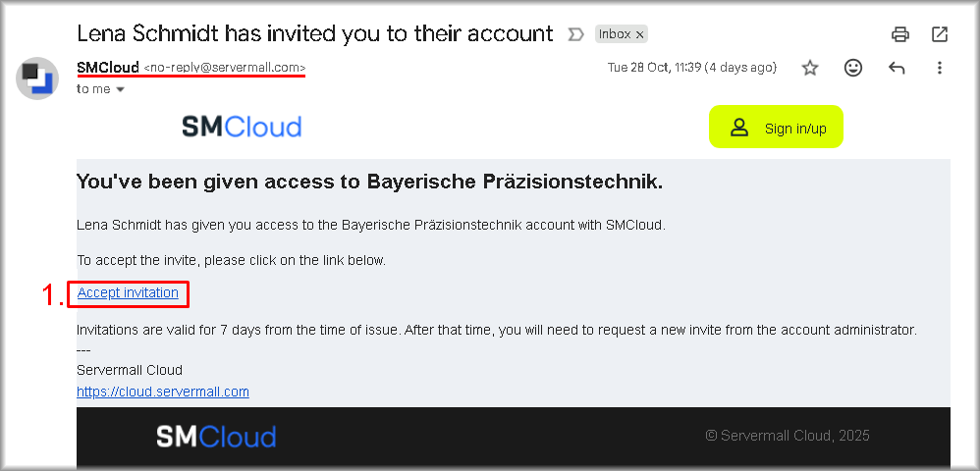
Task: Click the SMCloud logo in the dark footer
Action: click(216, 437)
